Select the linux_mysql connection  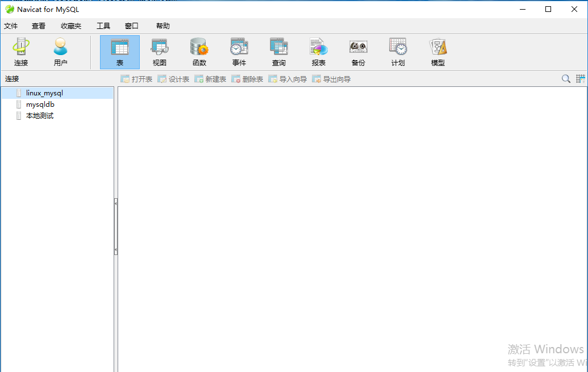[x=44, y=93]
